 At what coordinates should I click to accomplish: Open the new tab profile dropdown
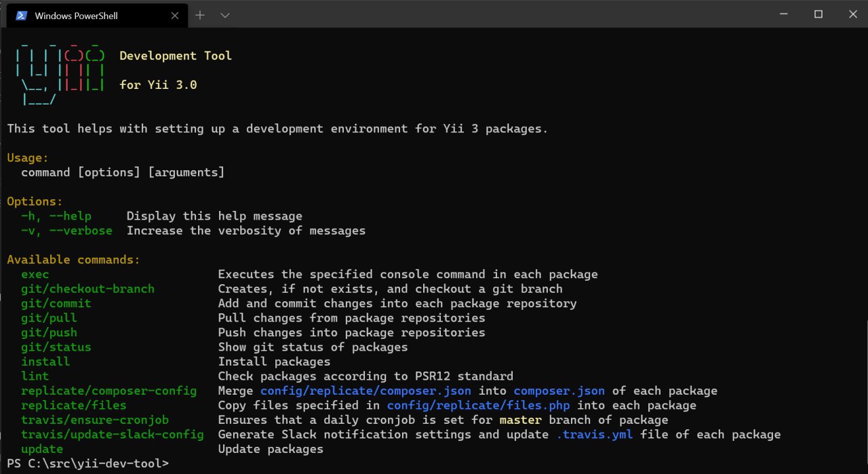pos(226,15)
